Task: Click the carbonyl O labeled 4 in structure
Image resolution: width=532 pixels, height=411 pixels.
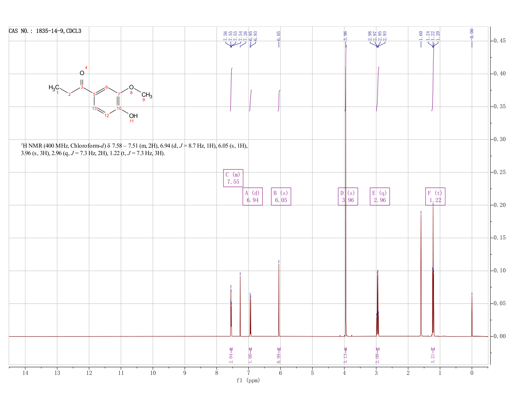Action: click(82, 73)
